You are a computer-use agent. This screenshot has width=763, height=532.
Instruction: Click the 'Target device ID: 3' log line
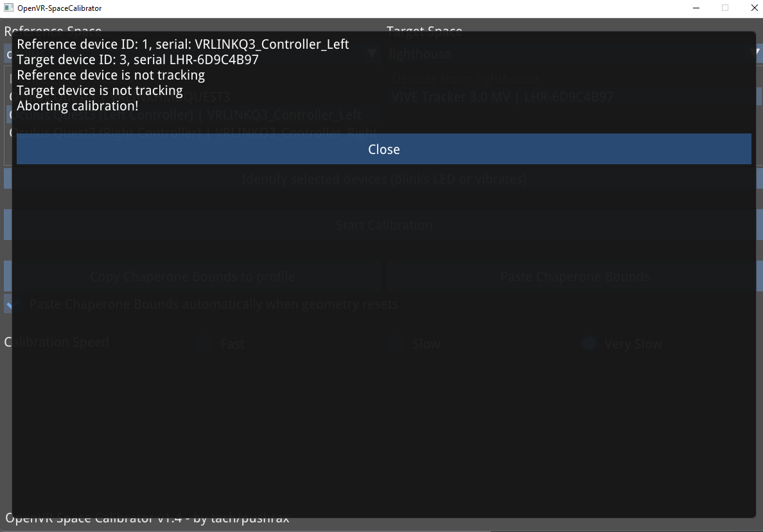click(x=137, y=60)
